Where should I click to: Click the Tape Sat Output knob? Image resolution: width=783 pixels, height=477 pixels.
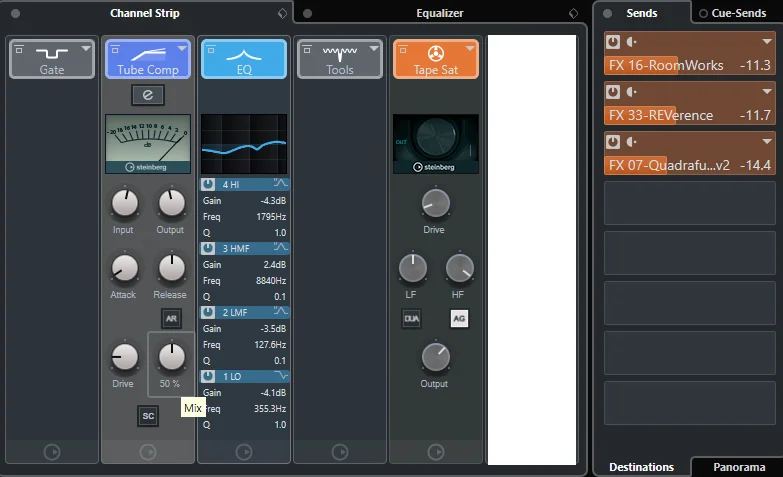tap(435, 357)
